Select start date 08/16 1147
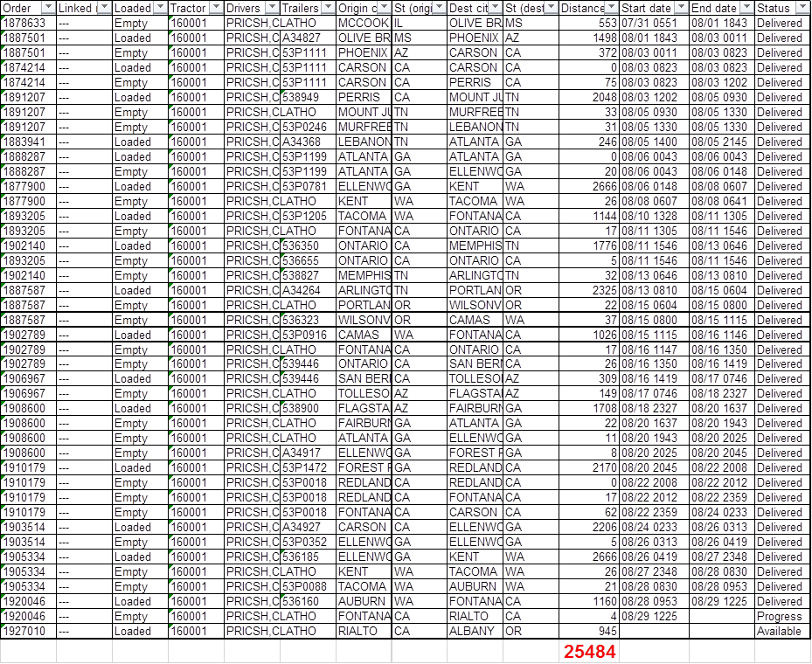Viewport: 812px width, 664px height. tap(654, 349)
